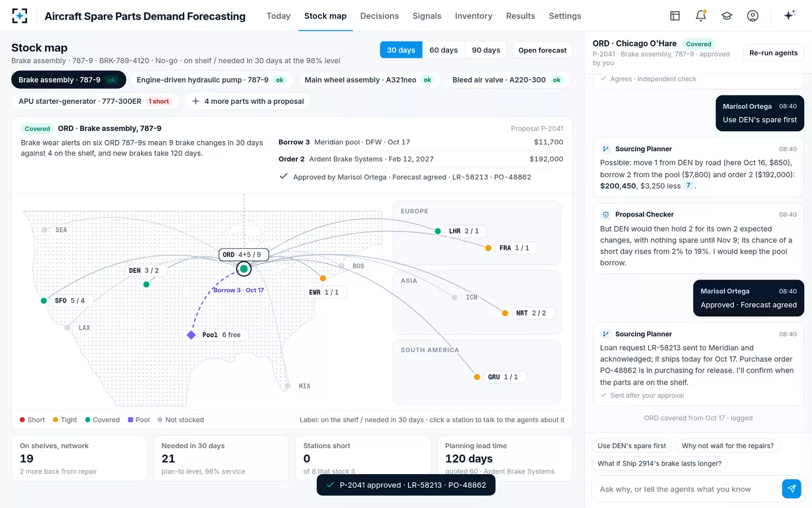Image resolution: width=812 pixels, height=508 pixels.
Task: Switch to the Inventory tab
Action: 474,16
